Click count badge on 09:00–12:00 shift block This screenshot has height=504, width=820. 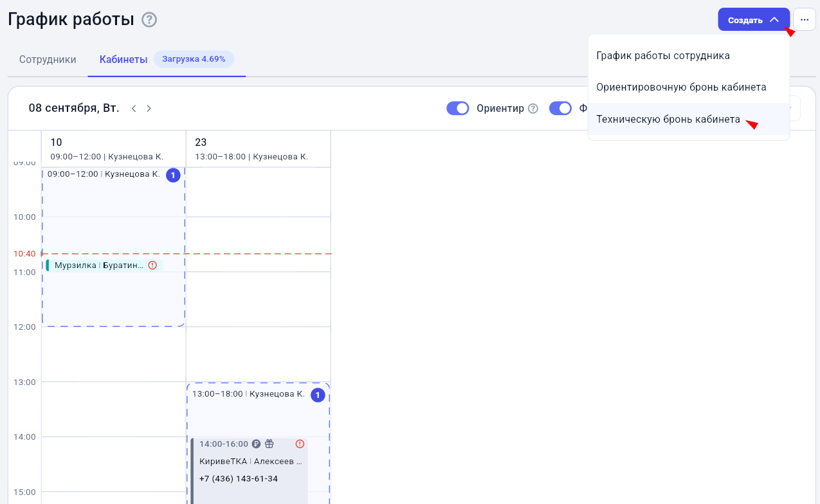173,175
